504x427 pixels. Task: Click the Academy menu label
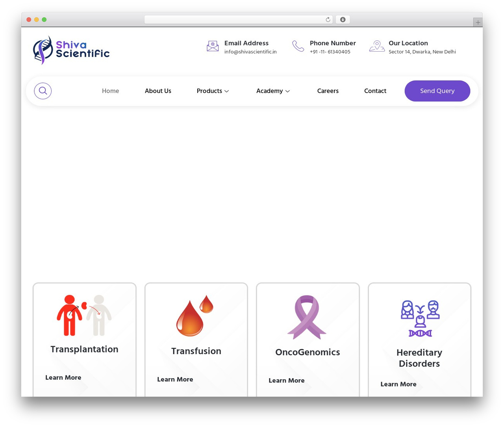click(269, 91)
